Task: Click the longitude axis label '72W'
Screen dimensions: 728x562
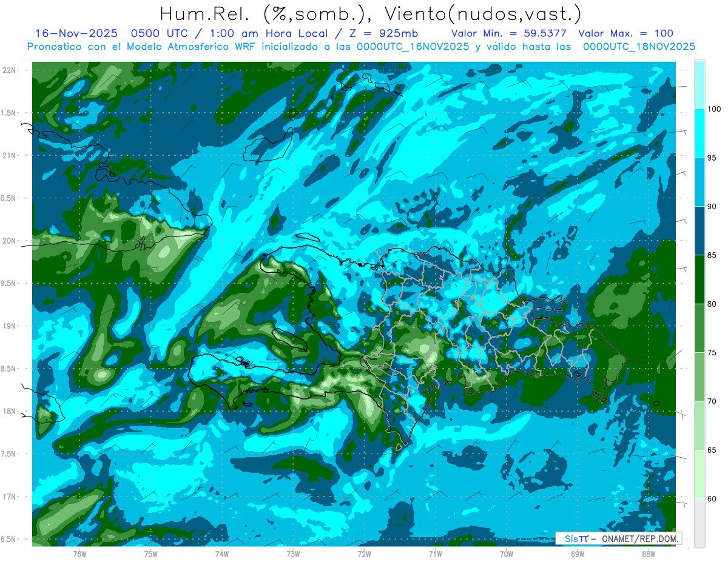Action: click(364, 554)
